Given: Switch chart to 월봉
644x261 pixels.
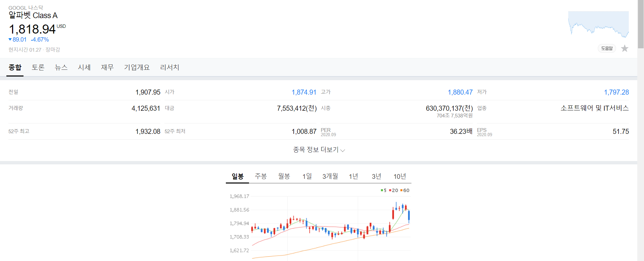Looking at the screenshot, I should pyautogui.click(x=284, y=176).
